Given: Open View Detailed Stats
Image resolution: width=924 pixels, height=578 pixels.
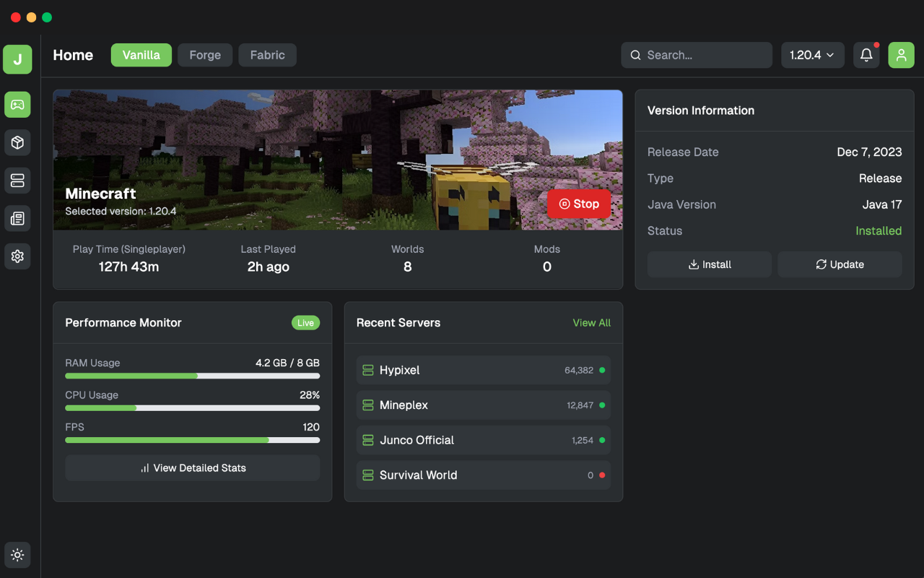Looking at the screenshot, I should 193,468.
